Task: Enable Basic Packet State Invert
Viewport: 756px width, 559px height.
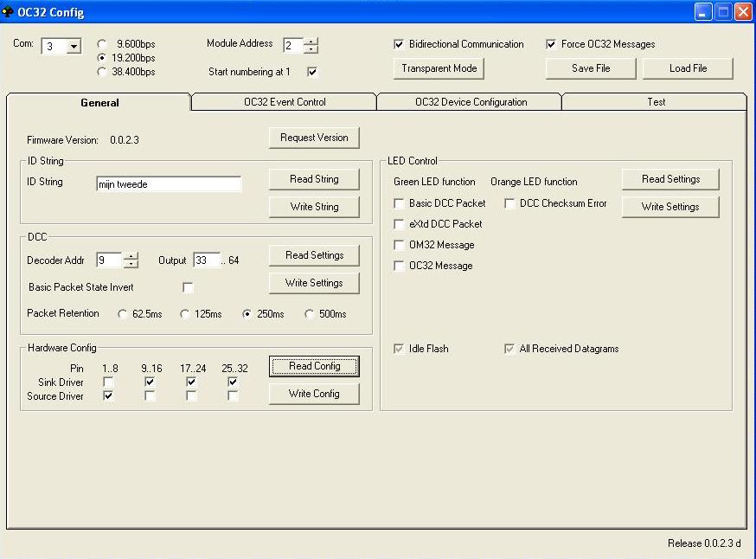Action: [188, 287]
